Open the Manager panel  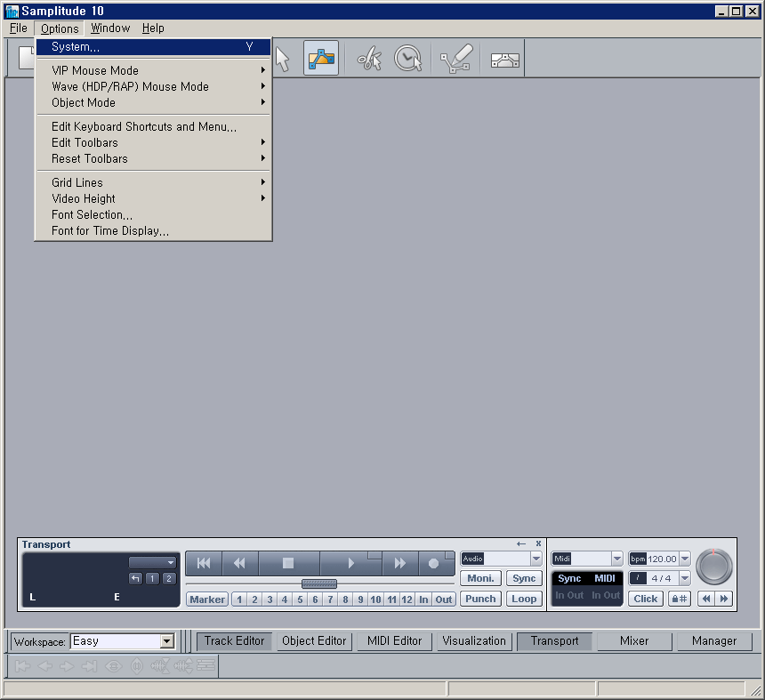tap(714, 641)
